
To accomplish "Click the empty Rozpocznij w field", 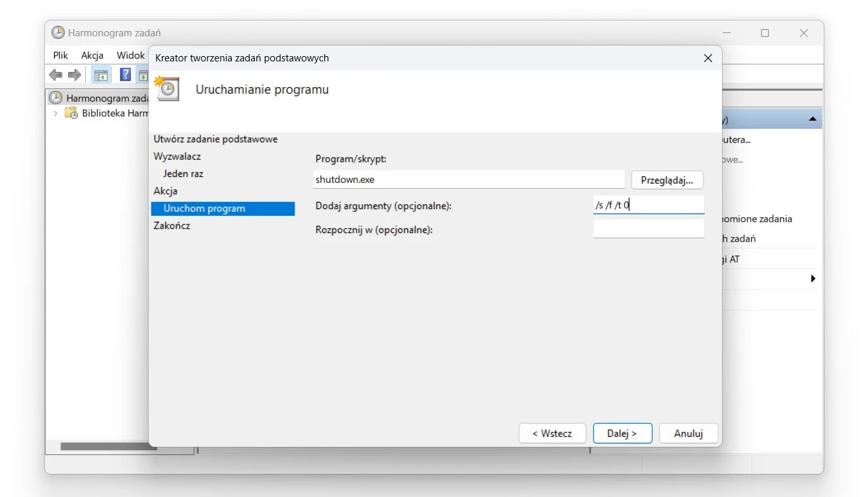I will [x=649, y=229].
